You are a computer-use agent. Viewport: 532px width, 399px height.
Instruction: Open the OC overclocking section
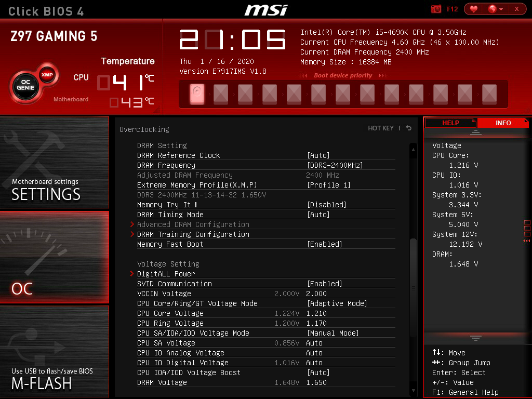[x=54, y=257]
